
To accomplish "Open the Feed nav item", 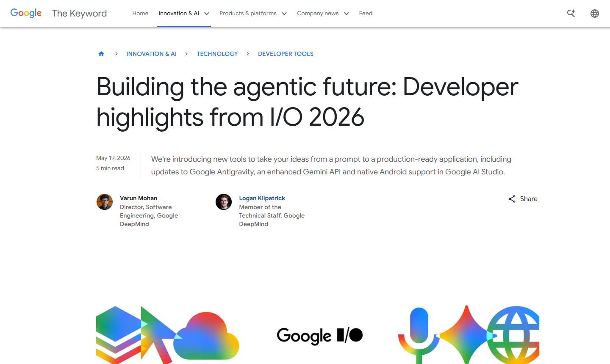I will pyautogui.click(x=366, y=13).
